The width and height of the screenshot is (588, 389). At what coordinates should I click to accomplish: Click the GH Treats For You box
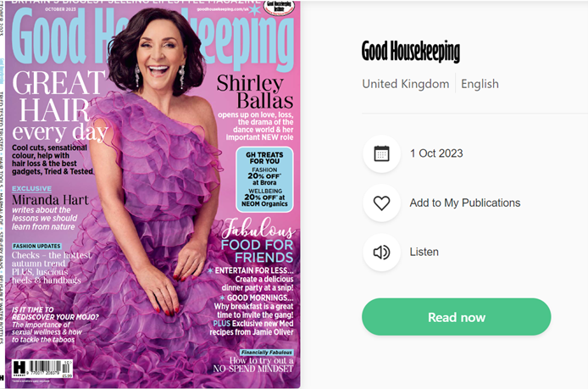point(264,180)
